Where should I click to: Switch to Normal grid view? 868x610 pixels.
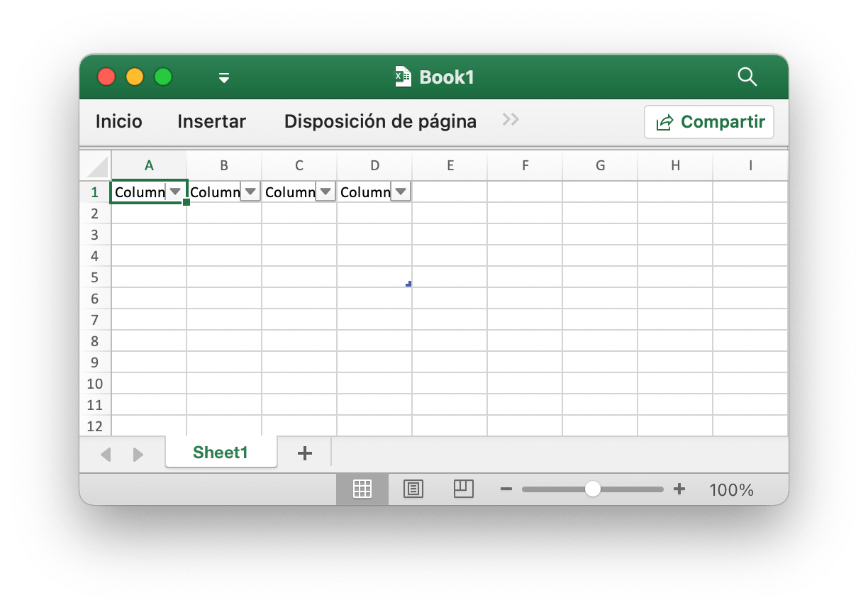[362, 489]
